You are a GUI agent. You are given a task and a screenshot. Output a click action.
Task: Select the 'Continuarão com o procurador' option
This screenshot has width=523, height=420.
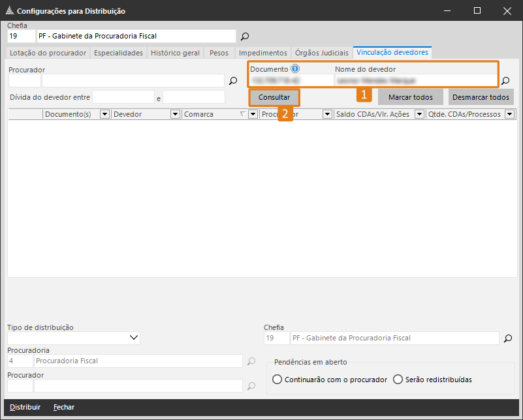click(x=277, y=380)
